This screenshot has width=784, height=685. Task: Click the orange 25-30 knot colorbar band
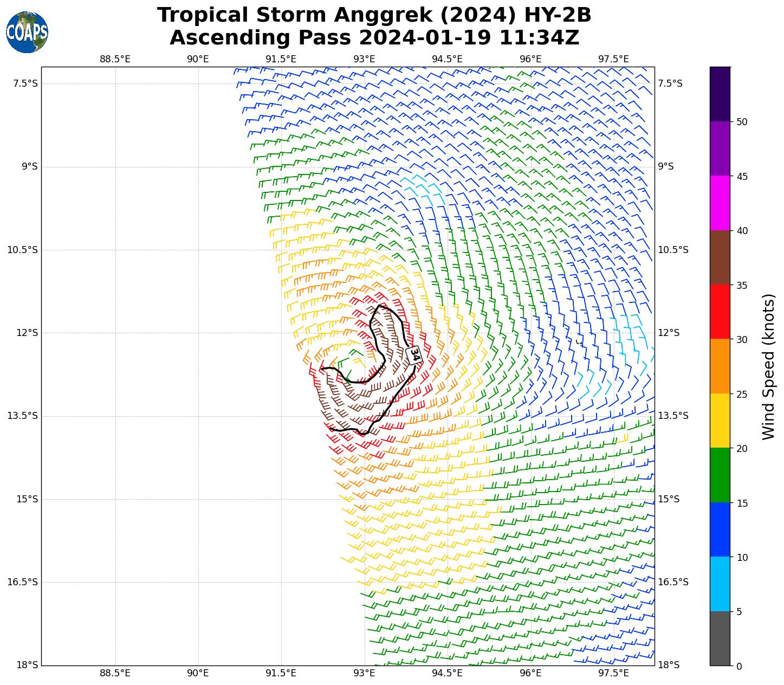(x=720, y=366)
